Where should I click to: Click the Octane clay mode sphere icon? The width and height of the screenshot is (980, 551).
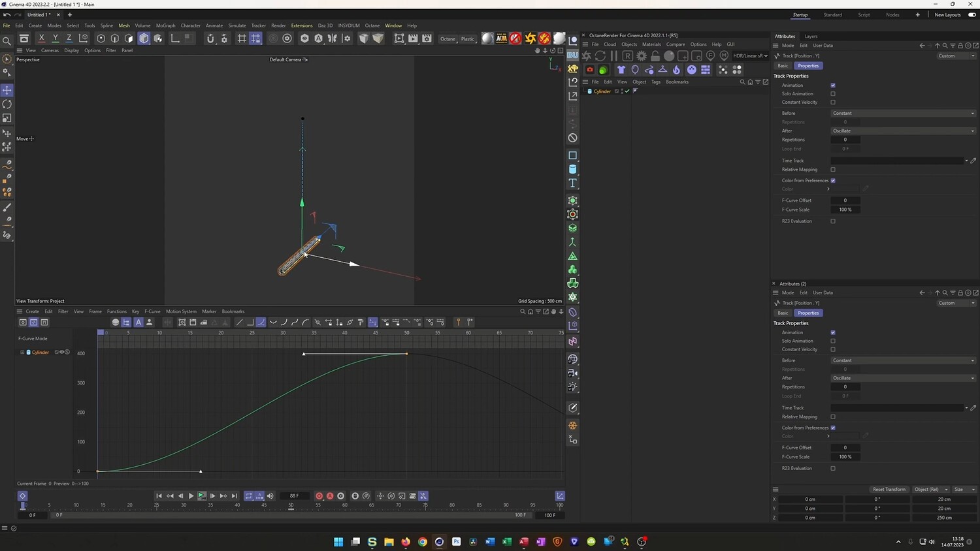(x=669, y=56)
